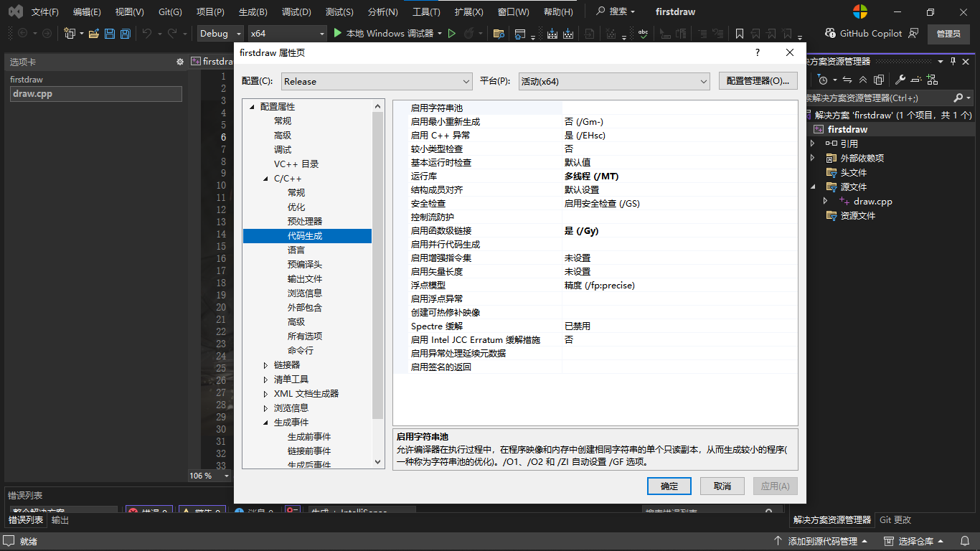Click the Show All Files icon in Solution Explorer

[880, 79]
